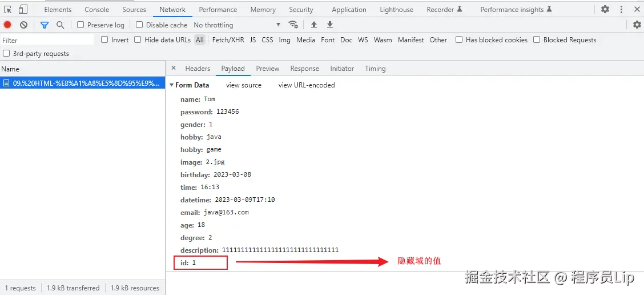This screenshot has width=644, height=295.
Task: Filter requests by CSS
Action: (x=267, y=40)
